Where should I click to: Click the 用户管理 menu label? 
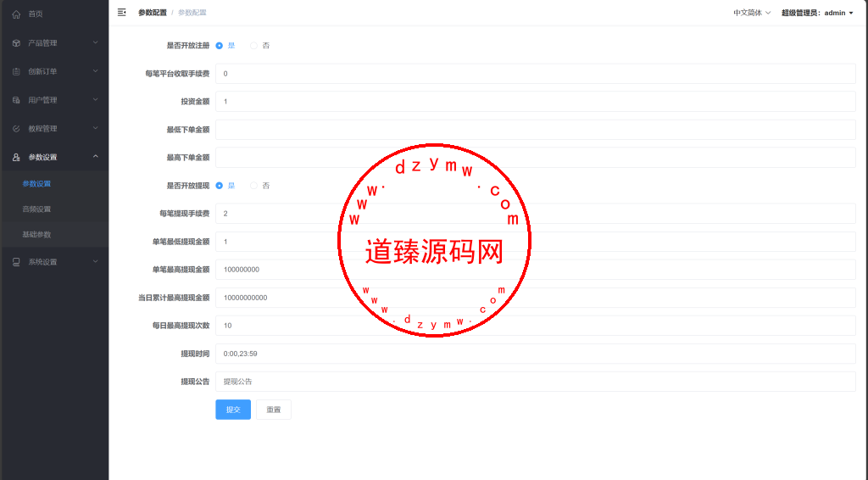click(x=42, y=100)
